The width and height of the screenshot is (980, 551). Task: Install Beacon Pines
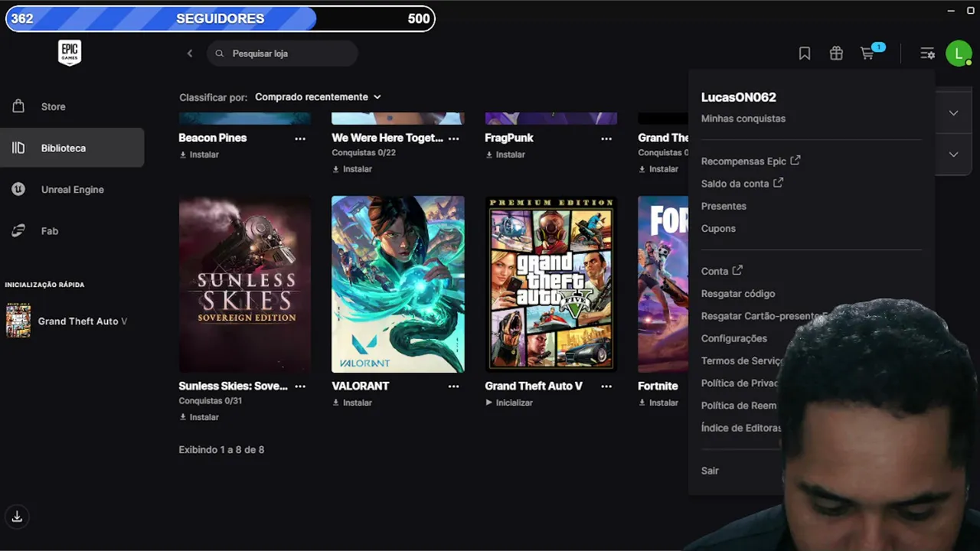(x=199, y=155)
